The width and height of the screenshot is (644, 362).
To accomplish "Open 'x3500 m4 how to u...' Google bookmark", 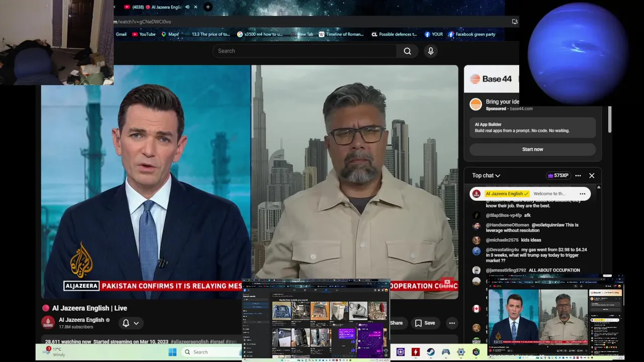I will click(260, 34).
